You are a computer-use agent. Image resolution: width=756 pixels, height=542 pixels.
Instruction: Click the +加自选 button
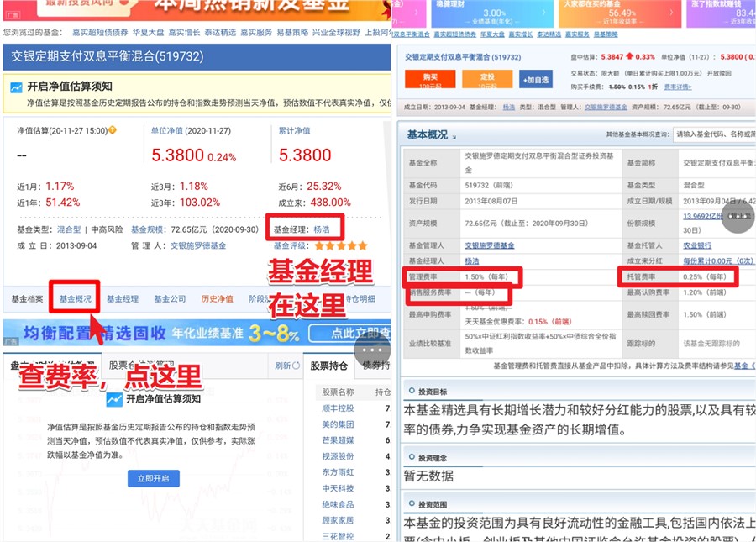click(x=536, y=80)
